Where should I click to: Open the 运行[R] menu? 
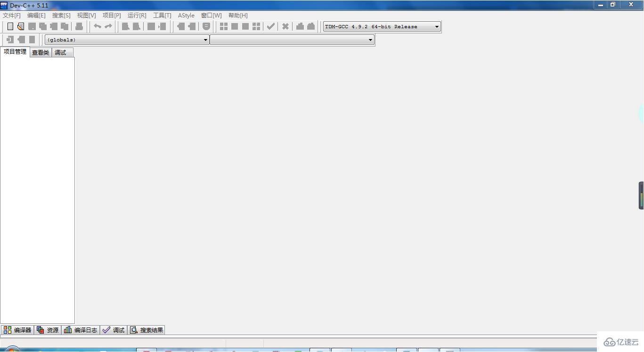[x=137, y=15]
